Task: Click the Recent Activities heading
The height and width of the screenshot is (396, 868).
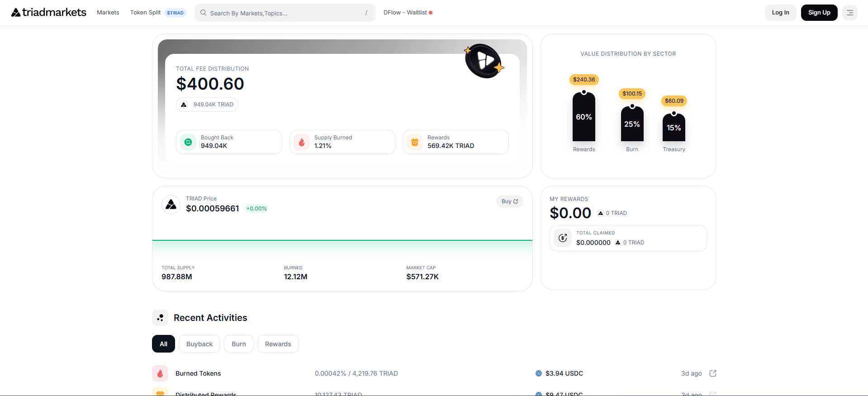Action: tap(210, 318)
